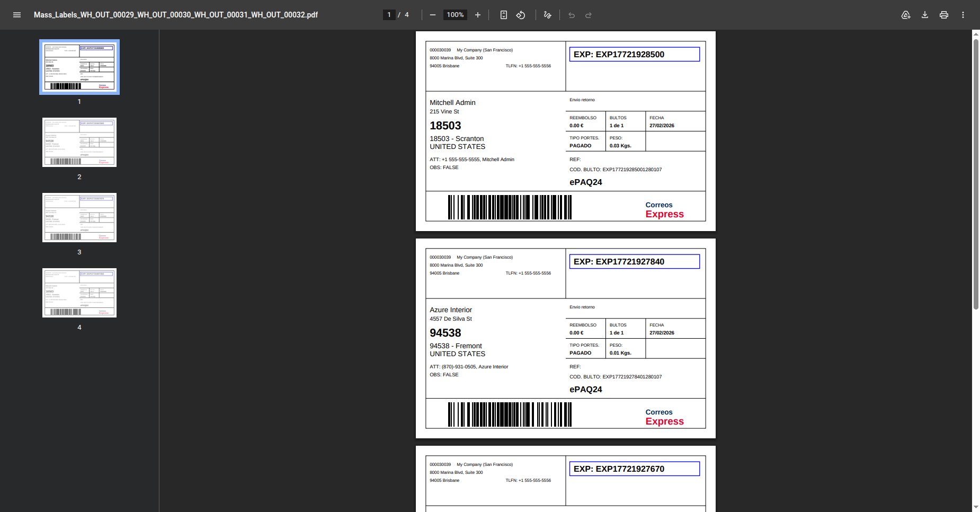Image resolution: width=980 pixels, height=512 pixels.
Task: Select page 1 thumbnail
Action: (x=79, y=67)
